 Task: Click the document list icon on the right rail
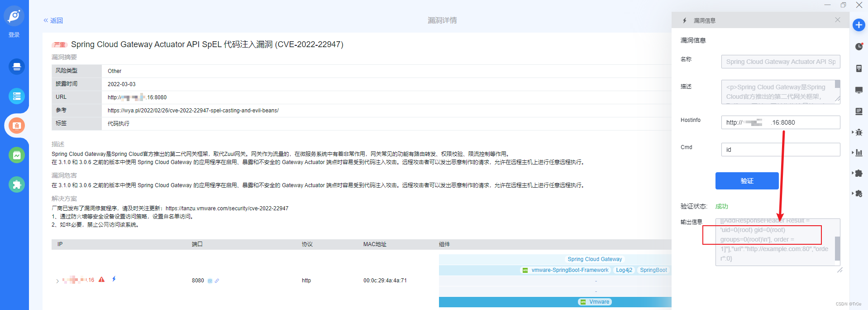pos(859,68)
